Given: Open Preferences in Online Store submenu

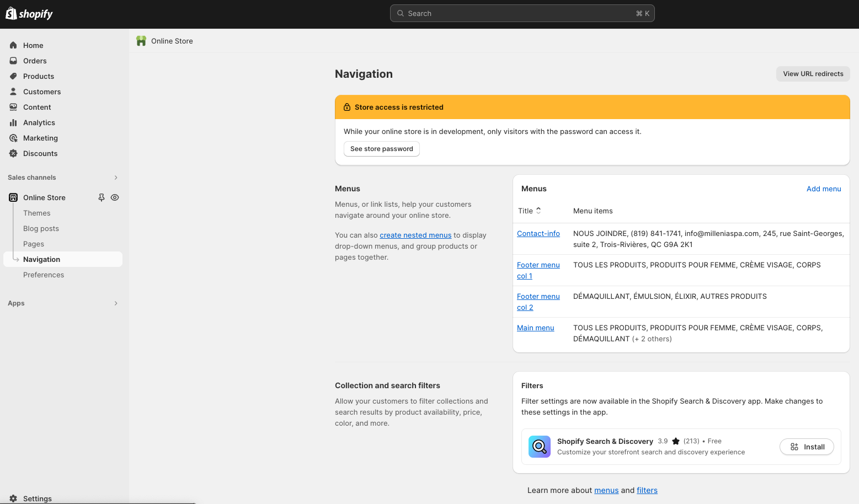Looking at the screenshot, I should 44,275.
